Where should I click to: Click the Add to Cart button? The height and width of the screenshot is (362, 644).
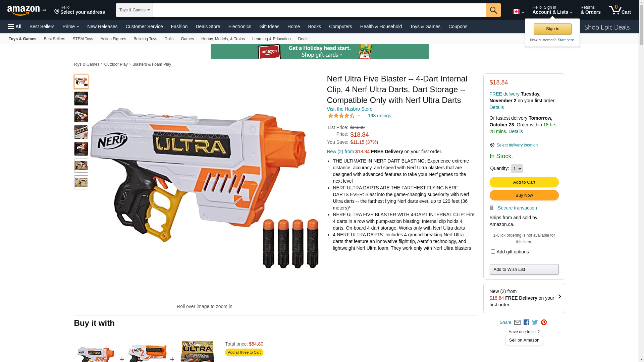click(x=524, y=182)
